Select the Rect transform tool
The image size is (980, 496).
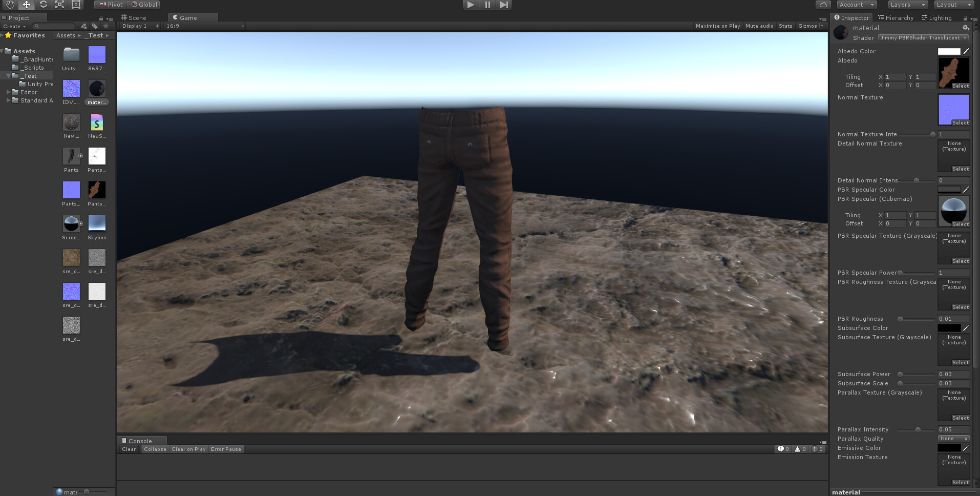tap(76, 5)
